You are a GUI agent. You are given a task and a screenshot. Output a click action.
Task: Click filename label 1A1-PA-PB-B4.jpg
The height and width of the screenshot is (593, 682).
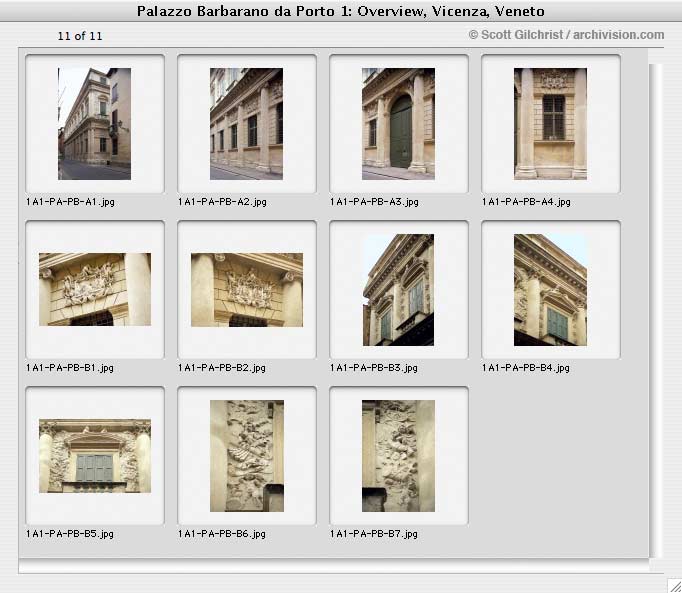525,368
